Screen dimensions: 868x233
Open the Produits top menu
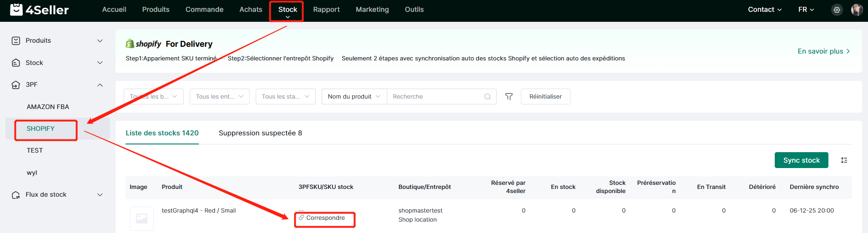156,10
